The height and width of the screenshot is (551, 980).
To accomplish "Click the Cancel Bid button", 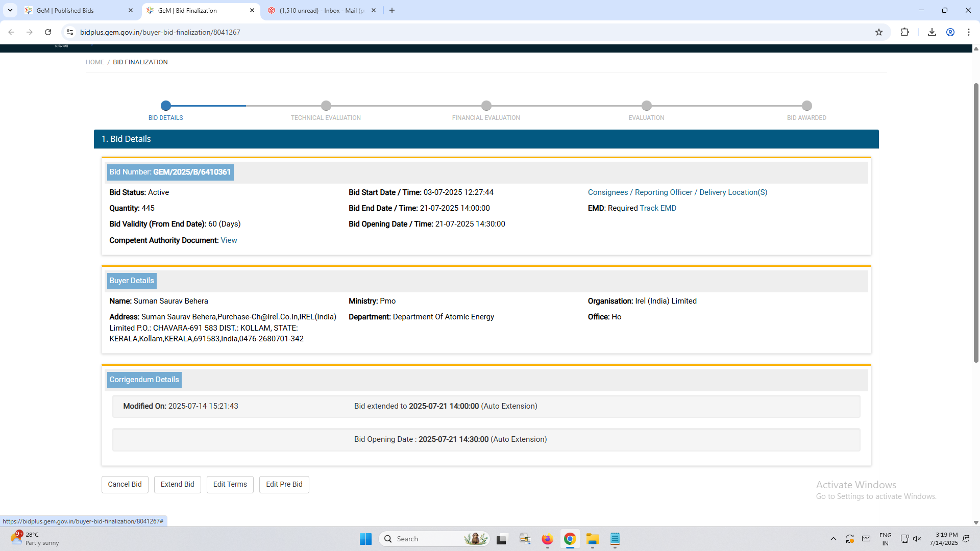I will pyautogui.click(x=125, y=485).
